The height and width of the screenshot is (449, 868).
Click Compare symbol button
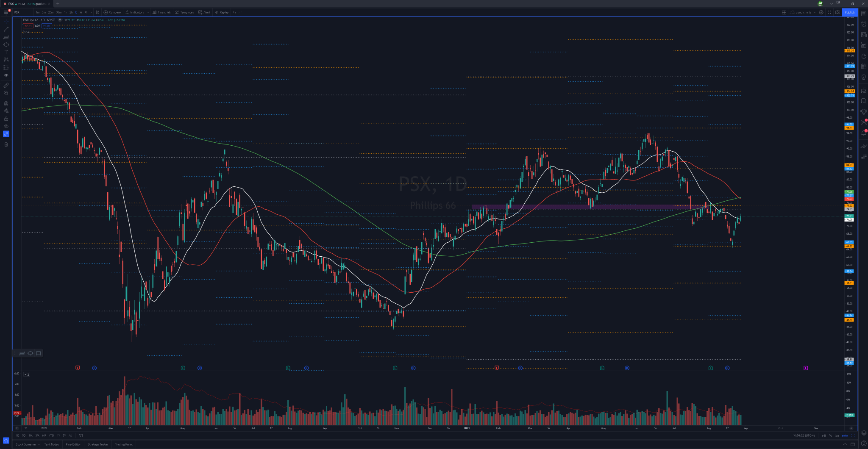click(112, 12)
